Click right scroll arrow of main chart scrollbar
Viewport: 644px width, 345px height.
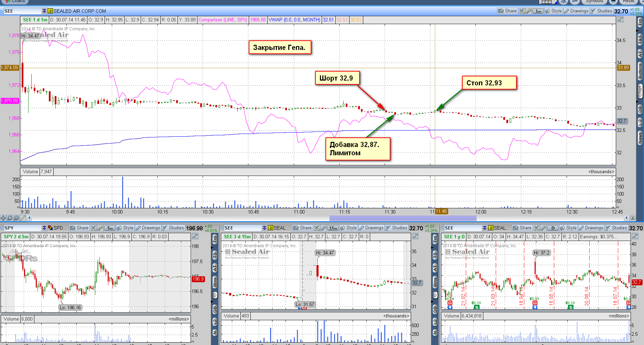626,218
